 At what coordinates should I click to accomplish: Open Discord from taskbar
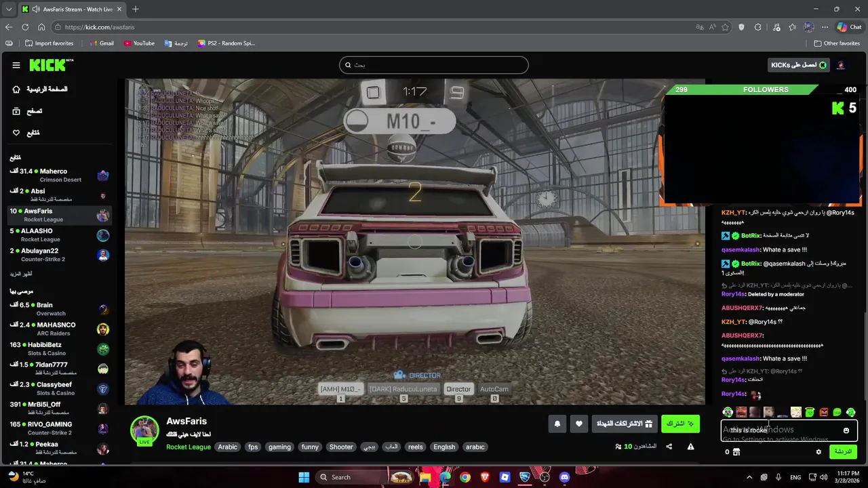point(565,477)
